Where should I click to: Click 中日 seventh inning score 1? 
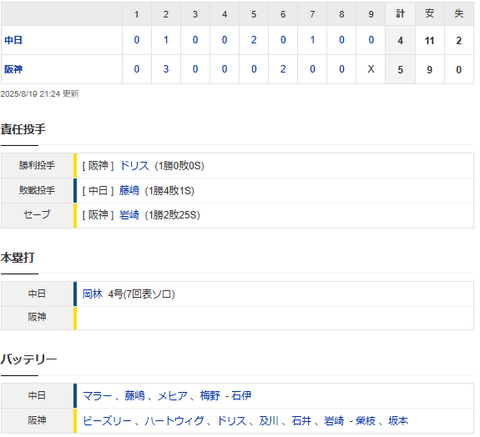point(312,40)
